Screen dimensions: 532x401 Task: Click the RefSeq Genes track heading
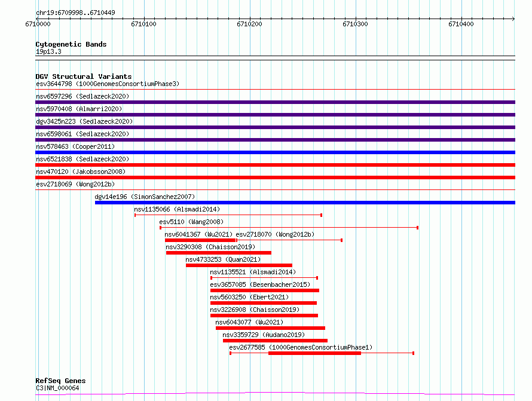coord(60,381)
